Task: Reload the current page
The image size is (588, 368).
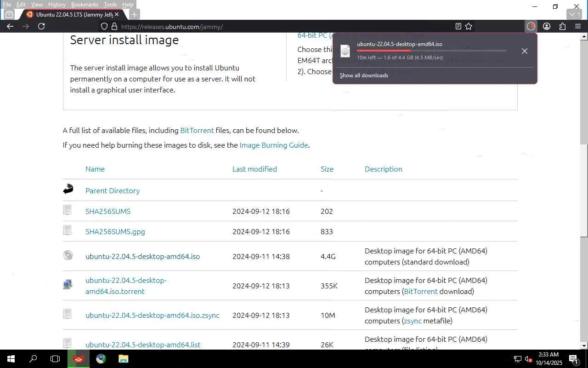Action: click(x=41, y=26)
